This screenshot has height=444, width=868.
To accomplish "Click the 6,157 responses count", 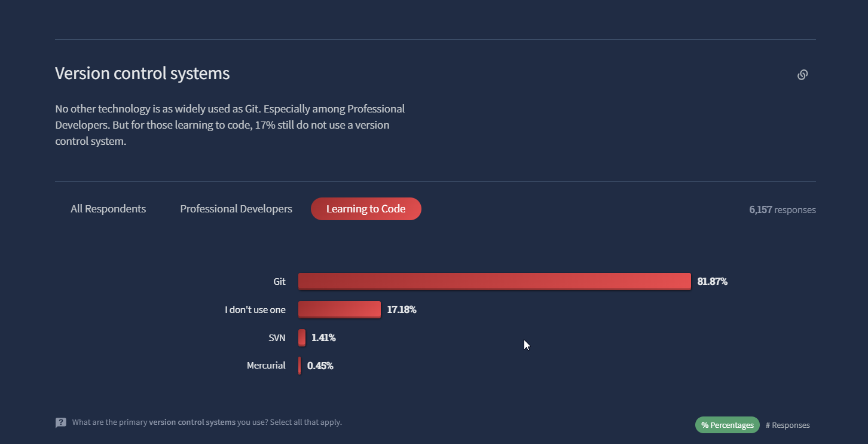I will [x=782, y=209].
